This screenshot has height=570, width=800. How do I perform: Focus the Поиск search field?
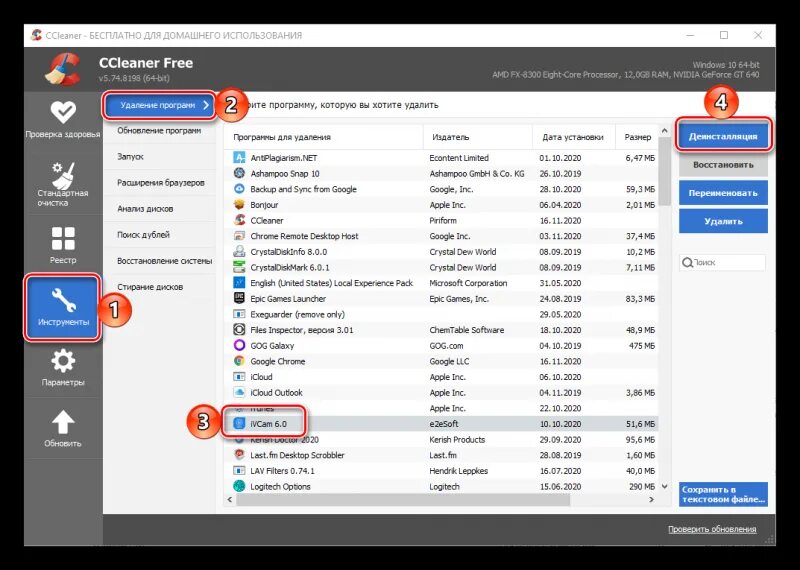[x=722, y=262]
